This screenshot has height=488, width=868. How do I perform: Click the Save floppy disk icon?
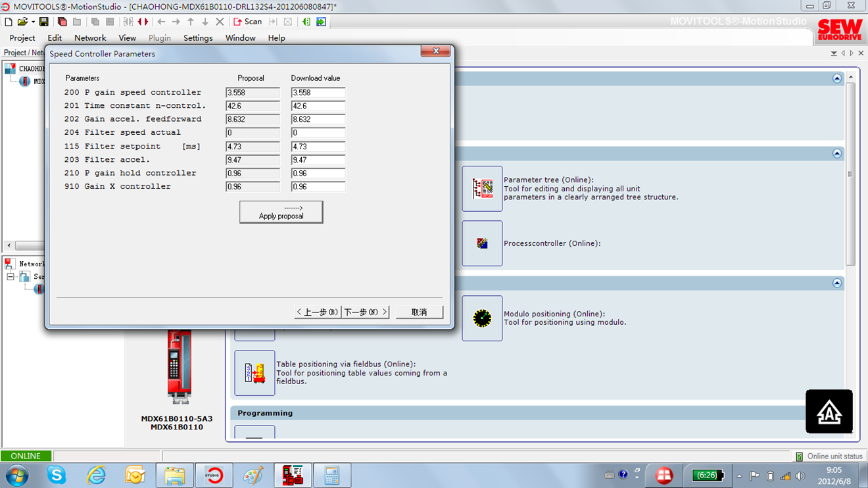point(43,22)
